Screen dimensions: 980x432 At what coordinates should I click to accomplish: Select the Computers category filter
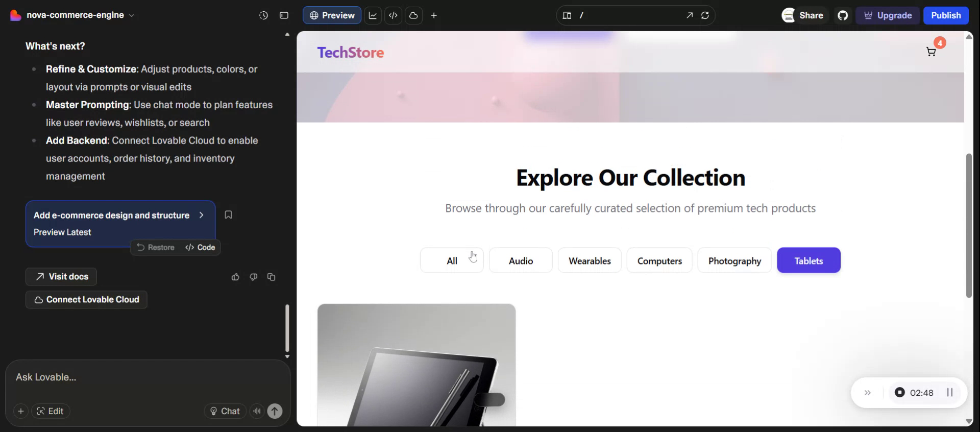tap(659, 260)
